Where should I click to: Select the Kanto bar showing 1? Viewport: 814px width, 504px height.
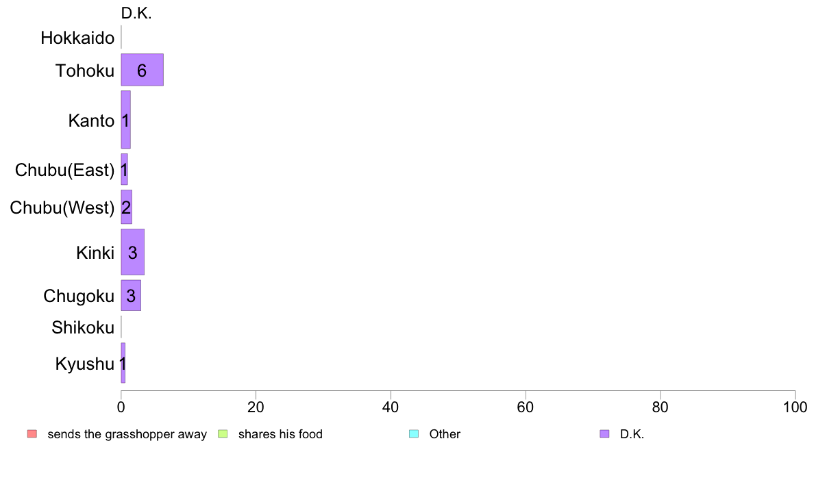click(x=125, y=119)
